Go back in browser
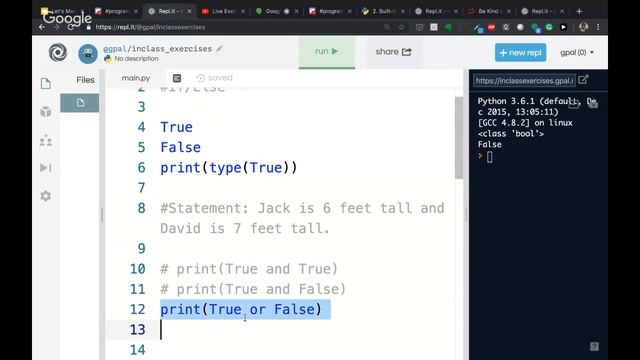This screenshot has width=640, height=360. pyautogui.click(x=42, y=27)
